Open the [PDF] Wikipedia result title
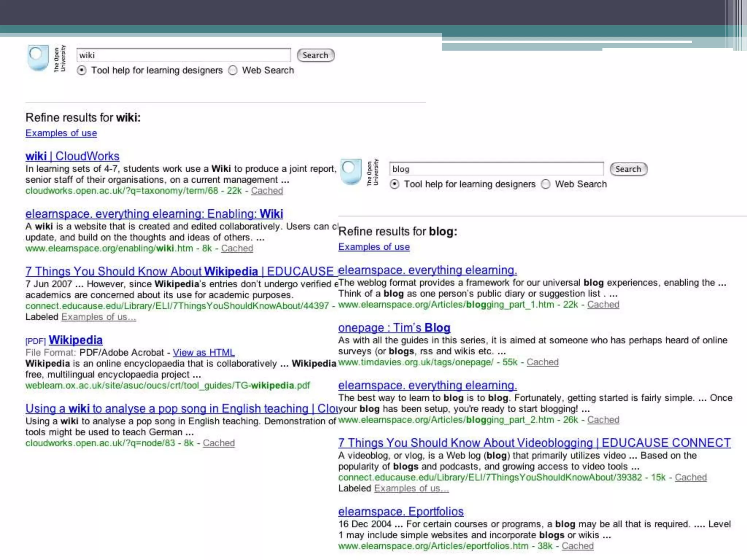Viewport: 747px width, 560px height. click(x=76, y=340)
